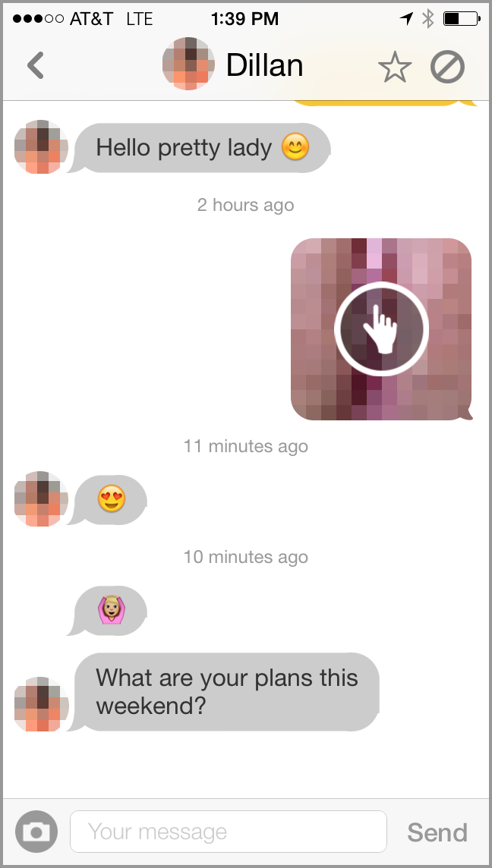
Task: Tap the partially visible yellow bubble at top
Action: pos(383,103)
